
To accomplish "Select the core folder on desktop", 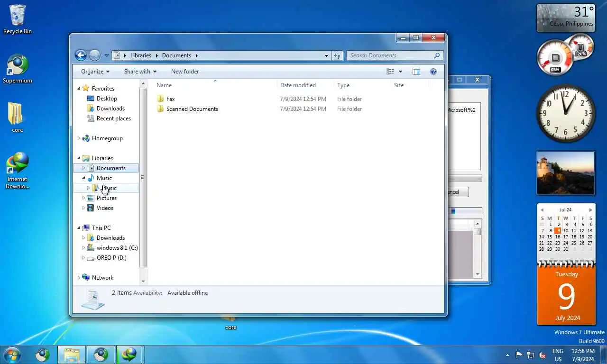I will click(18, 118).
